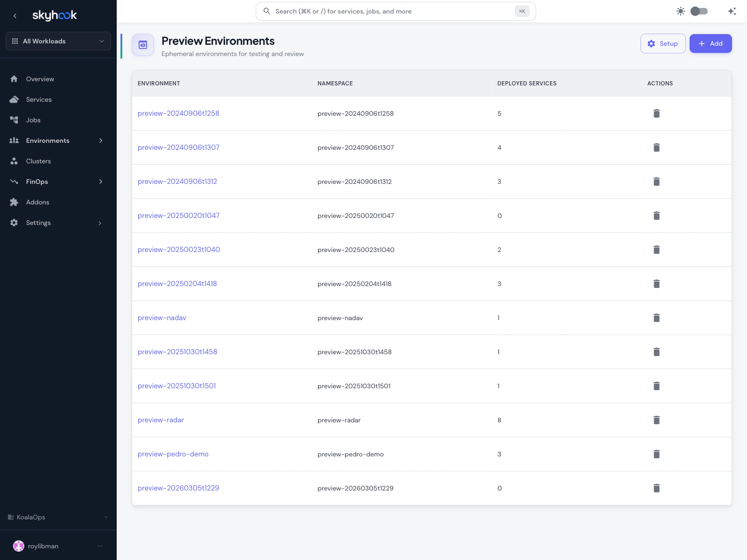Click the FinOps trend icon in sidebar
The height and width of the screenshot is (560, 747).
coord(14,182)
